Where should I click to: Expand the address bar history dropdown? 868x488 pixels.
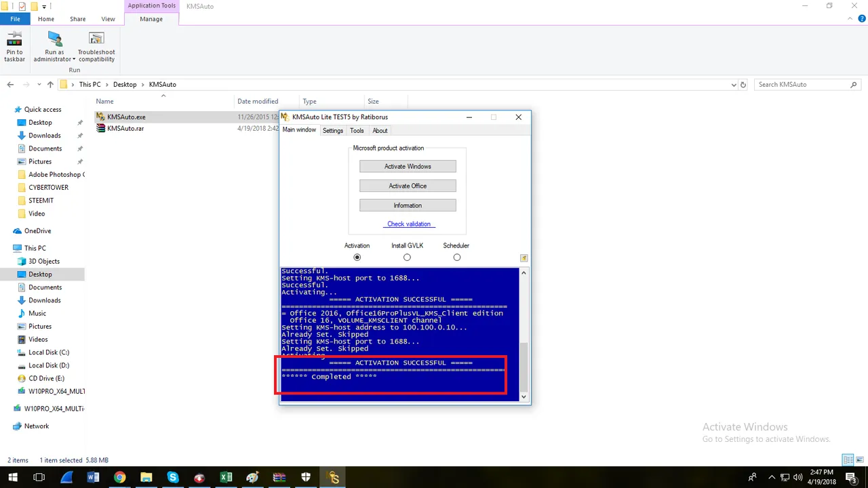734,85
